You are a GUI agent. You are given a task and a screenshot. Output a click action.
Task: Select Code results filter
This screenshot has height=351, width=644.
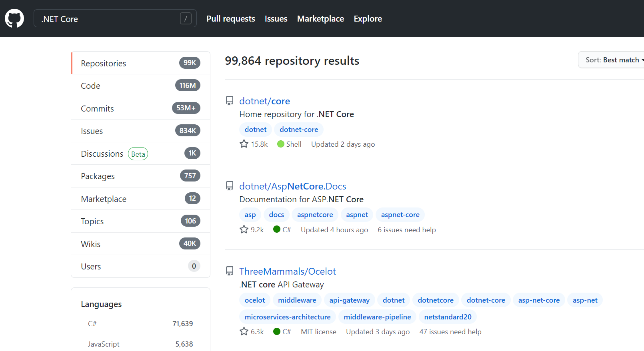pyautogui.click(x=141, y=86)
